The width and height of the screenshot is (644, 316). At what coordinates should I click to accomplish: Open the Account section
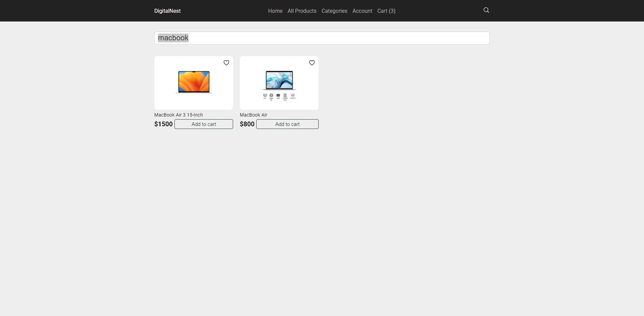[362, 11]
